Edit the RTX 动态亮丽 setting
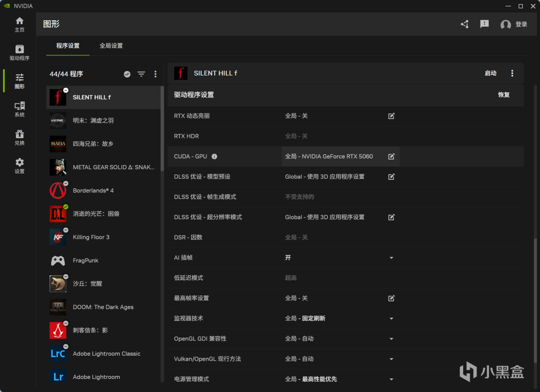Image resolution: width=540 pixels, height=392 pixels. coord(391,116)
